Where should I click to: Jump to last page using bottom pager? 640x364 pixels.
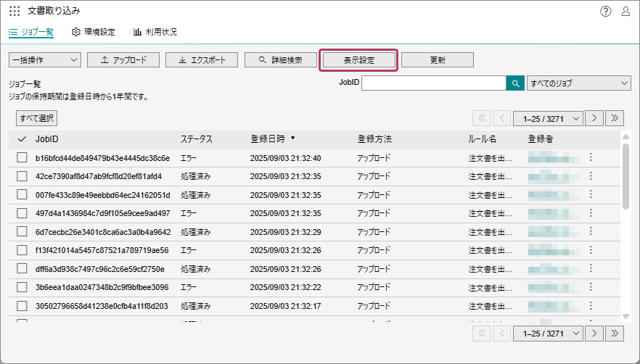(x=615, y=334)
